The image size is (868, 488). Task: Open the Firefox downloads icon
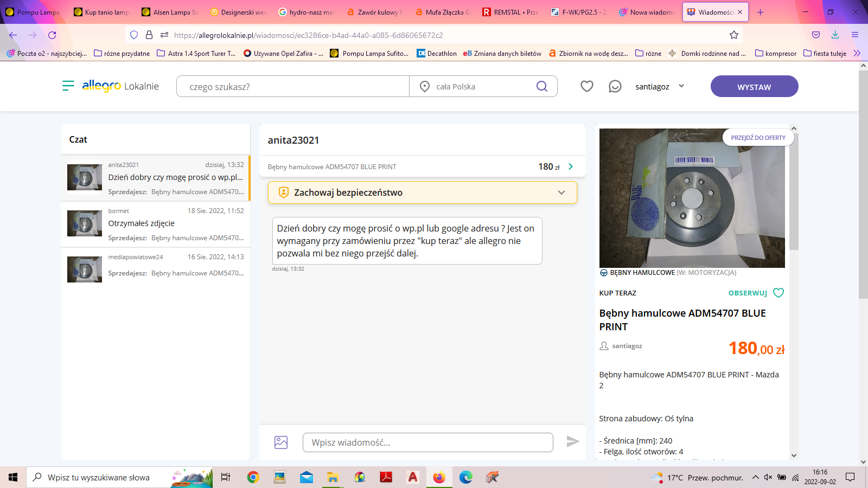tap(835, 35)
